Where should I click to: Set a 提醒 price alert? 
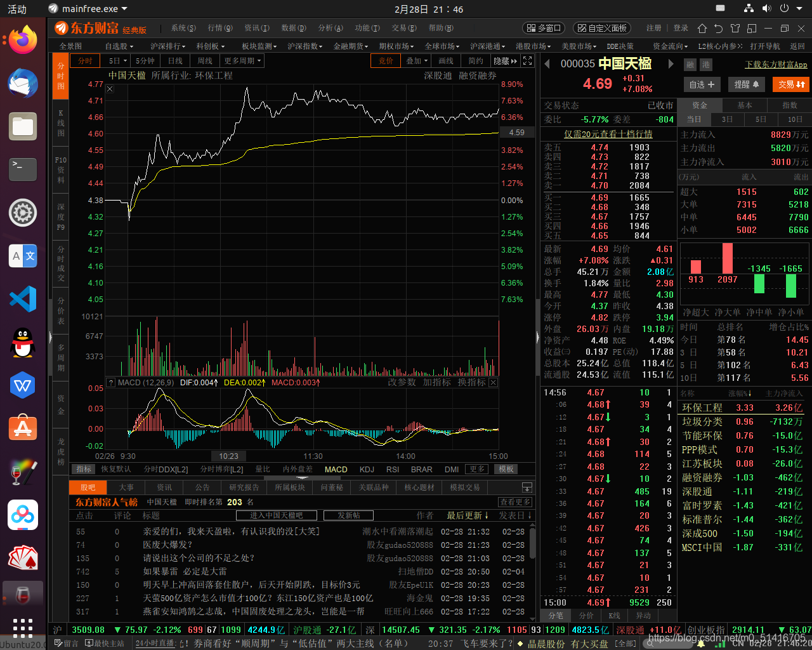coord(747,84)
